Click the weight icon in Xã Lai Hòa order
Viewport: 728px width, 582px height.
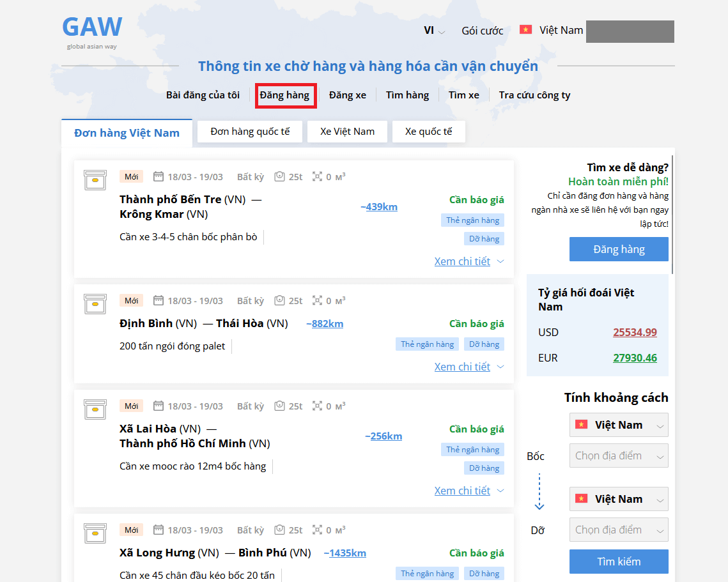[279, 406]
